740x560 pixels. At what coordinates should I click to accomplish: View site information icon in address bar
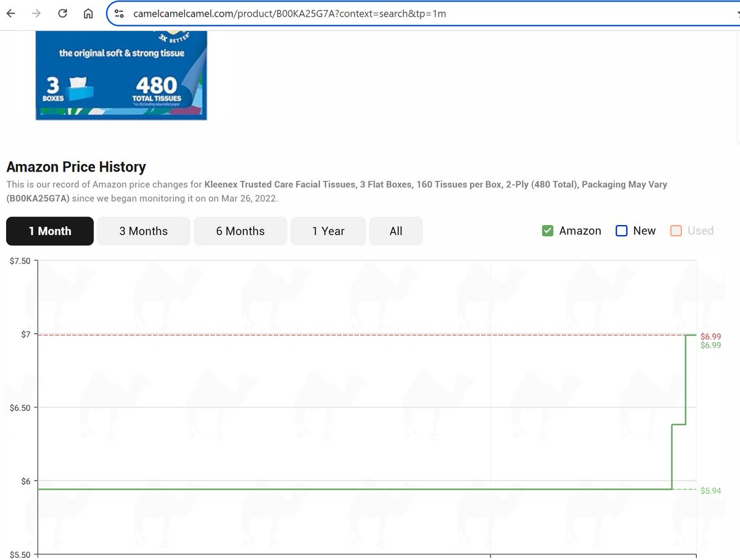pos(120,14)
